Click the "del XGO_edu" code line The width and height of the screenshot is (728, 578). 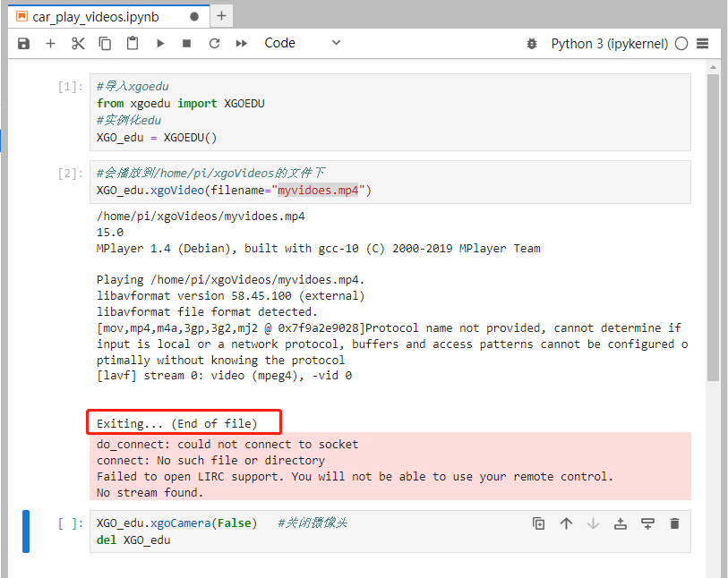pyautogui.click(x=133, y=540)
